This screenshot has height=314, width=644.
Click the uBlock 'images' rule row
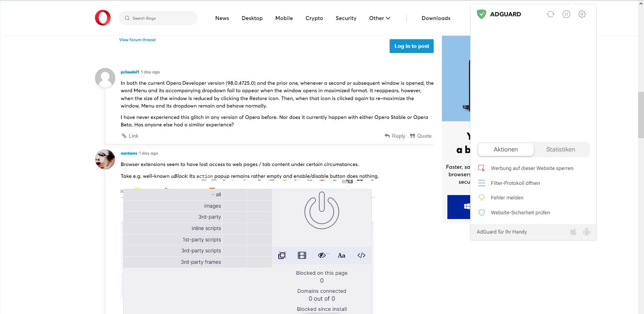pyautogui.click(x=197, y=206)
